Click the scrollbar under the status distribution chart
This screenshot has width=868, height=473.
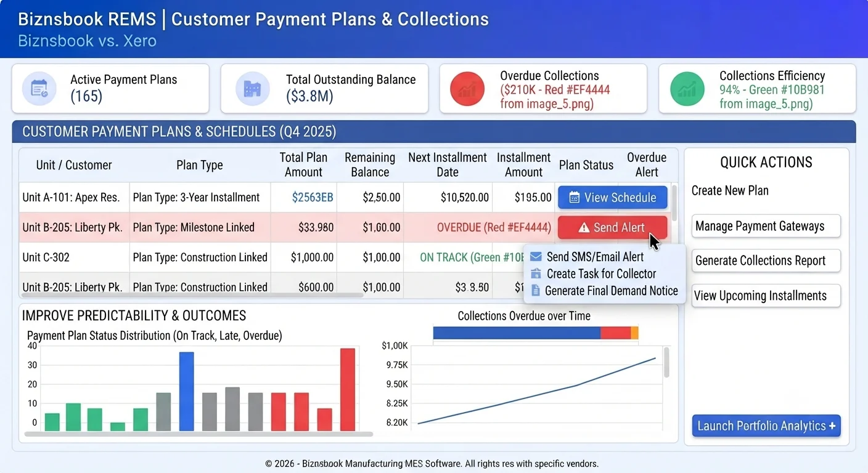(198, 434)
